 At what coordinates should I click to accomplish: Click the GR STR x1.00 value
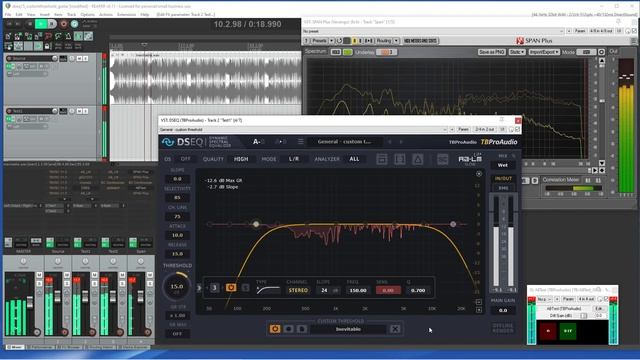177,316
